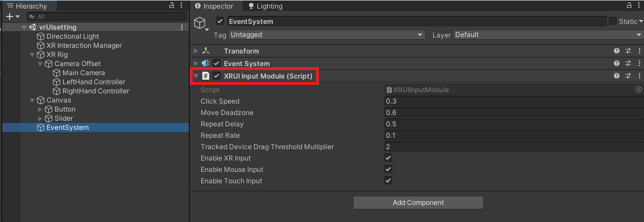
Task: Open the vrUIsetting scene options menu
Action: coord(182,27)
